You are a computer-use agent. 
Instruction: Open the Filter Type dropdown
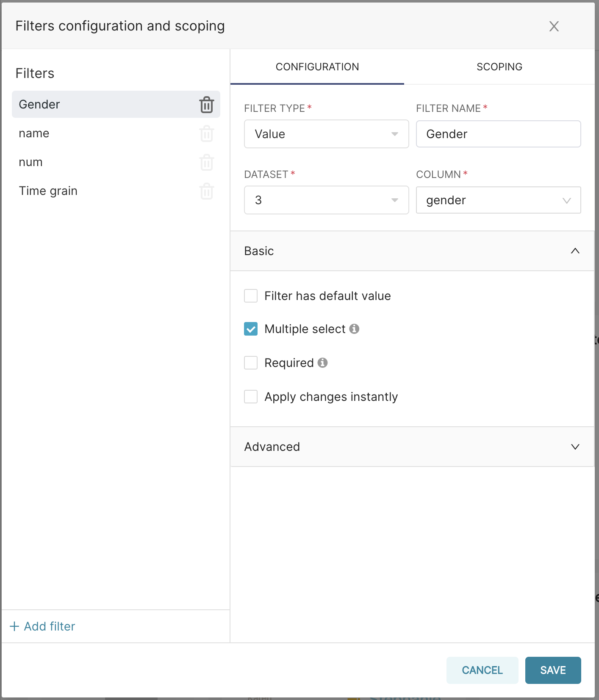pyautogui.click(x=326, y=134)
